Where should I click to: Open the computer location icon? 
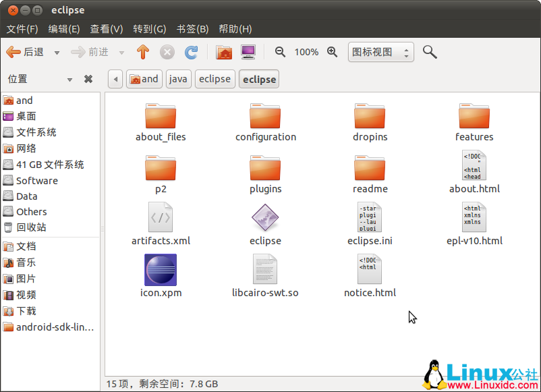coord(248,52)
